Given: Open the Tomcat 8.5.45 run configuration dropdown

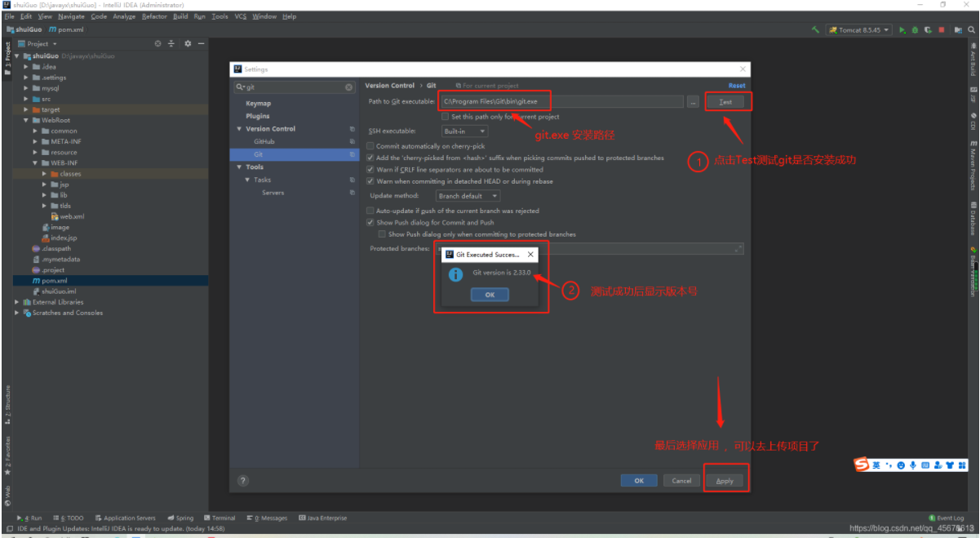Looking at the screenshot, I should (859, 30).
